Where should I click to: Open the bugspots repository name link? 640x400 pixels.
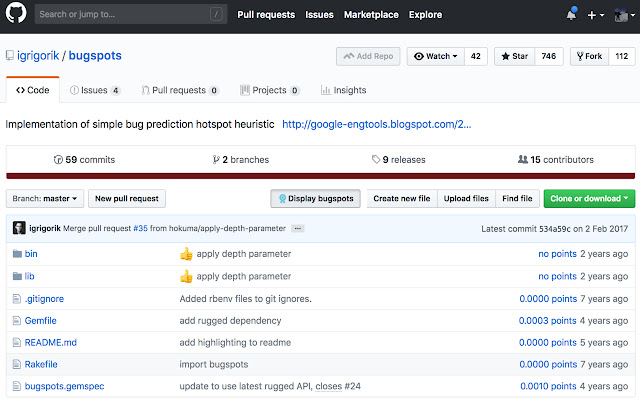point(95,56)
